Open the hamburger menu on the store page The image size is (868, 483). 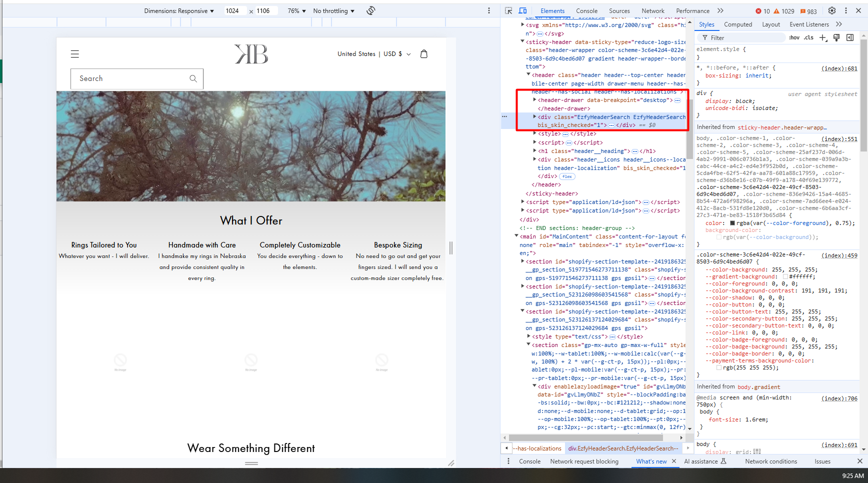tap(75, 54)
